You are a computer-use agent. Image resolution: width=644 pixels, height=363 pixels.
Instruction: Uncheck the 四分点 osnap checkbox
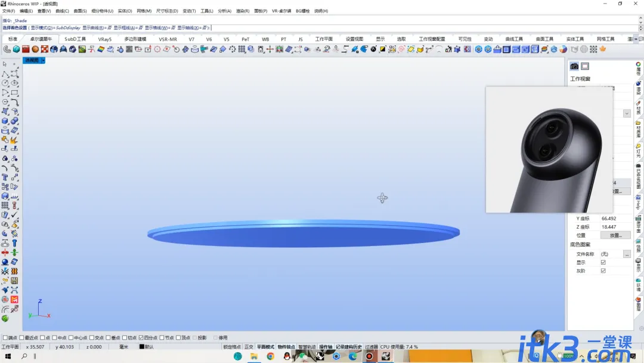[141, 338]
